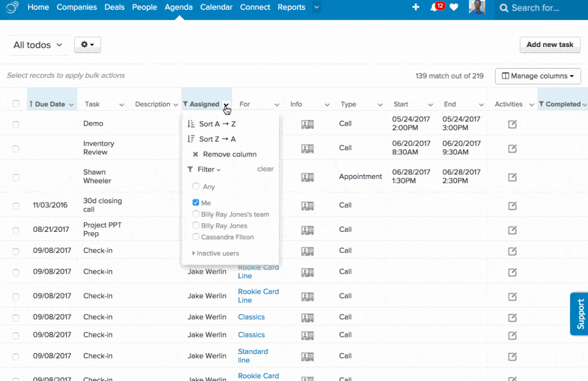Check the Any filter option

(196, 186)
